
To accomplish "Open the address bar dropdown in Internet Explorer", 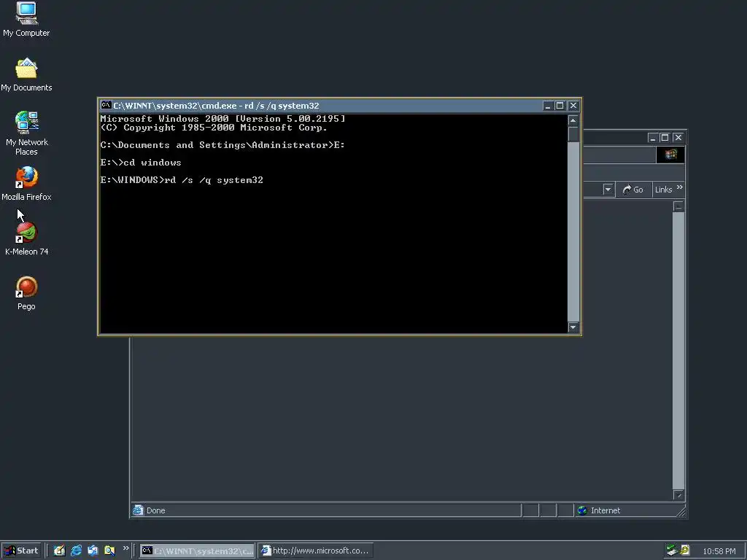I will coord(608,190).
